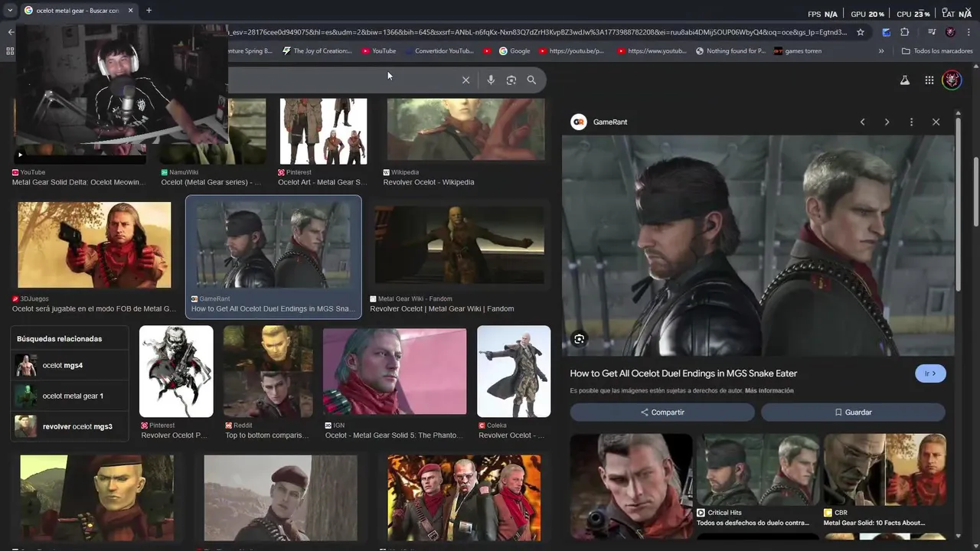Bookmark this page with the star icon
Screen dimensions: 980x551
[x=861, y=32]
